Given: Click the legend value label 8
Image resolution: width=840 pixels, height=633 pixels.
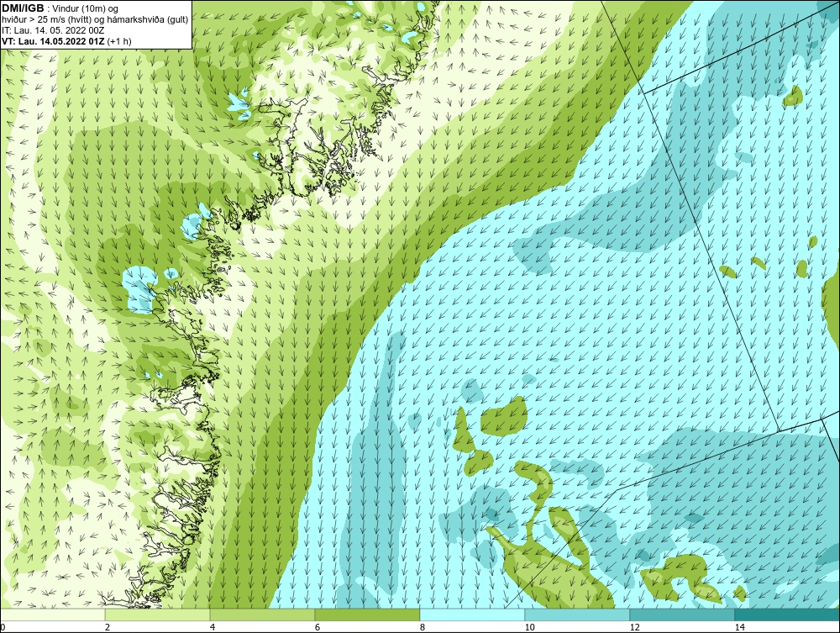Looking at the screenshot, I should [x=423, y=627].
